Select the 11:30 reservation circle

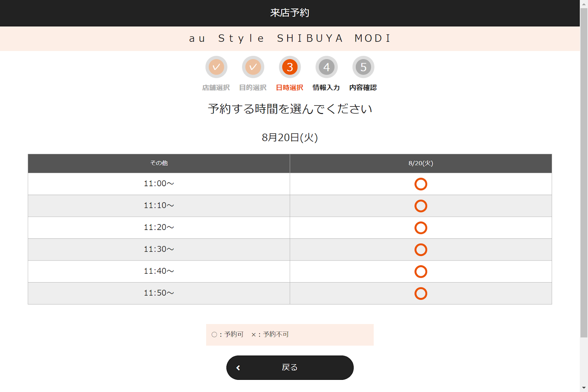tap(420, 250)
